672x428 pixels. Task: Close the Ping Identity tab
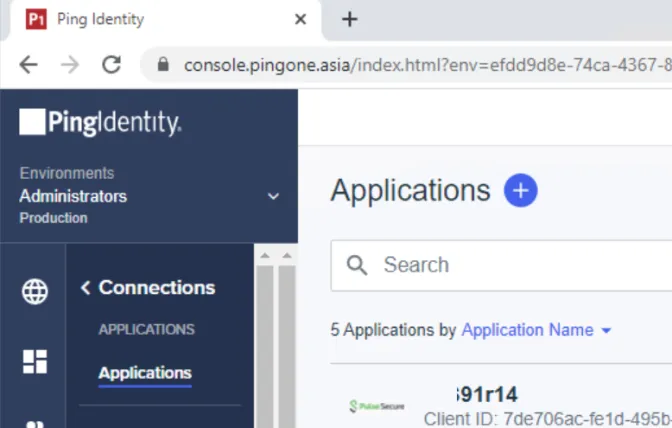pos(300,19)
